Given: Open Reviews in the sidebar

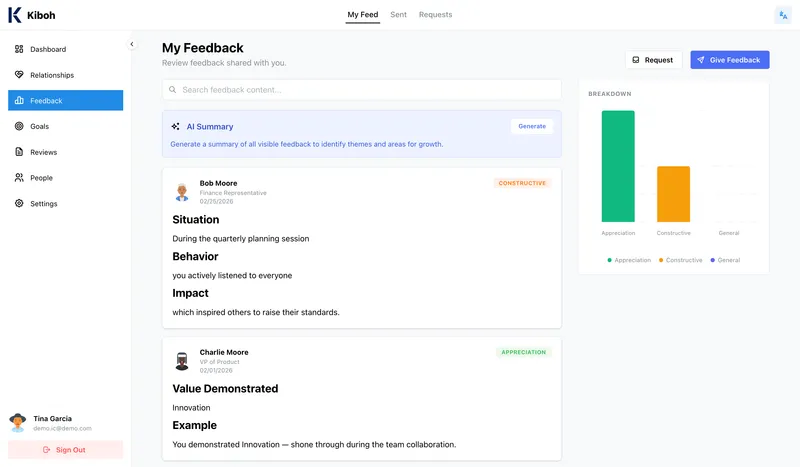Looking at the screenshot, I should 65,152.
